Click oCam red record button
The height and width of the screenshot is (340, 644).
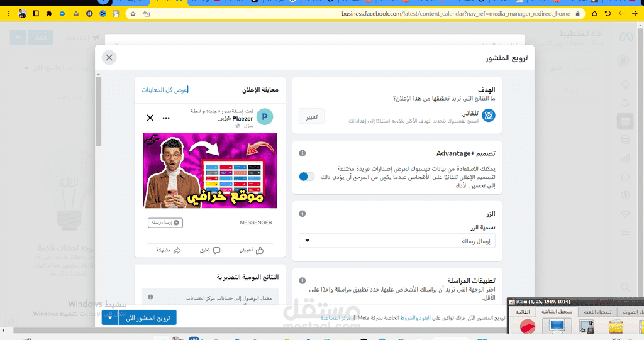pyautogui.click(x=528, y=327)
